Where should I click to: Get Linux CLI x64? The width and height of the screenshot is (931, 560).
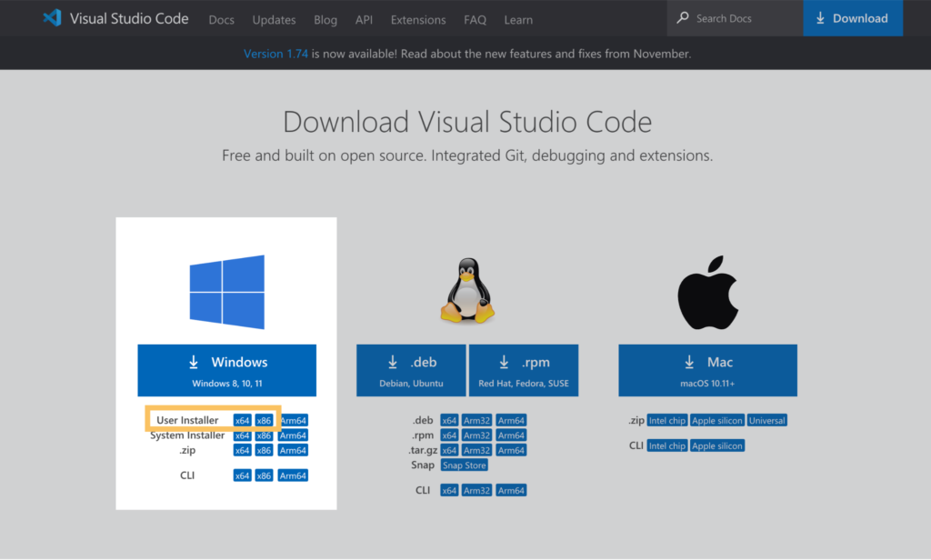(449, 491)
